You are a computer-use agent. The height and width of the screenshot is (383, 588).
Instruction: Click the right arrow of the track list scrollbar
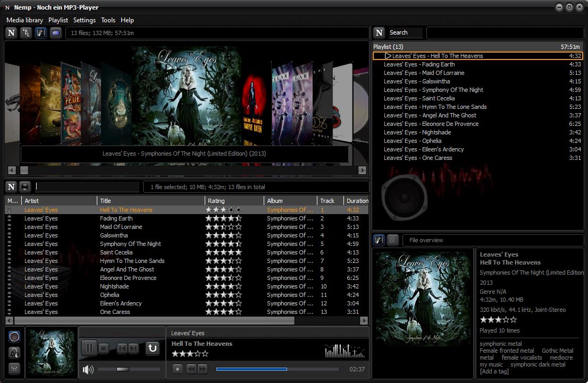point(363,320)
